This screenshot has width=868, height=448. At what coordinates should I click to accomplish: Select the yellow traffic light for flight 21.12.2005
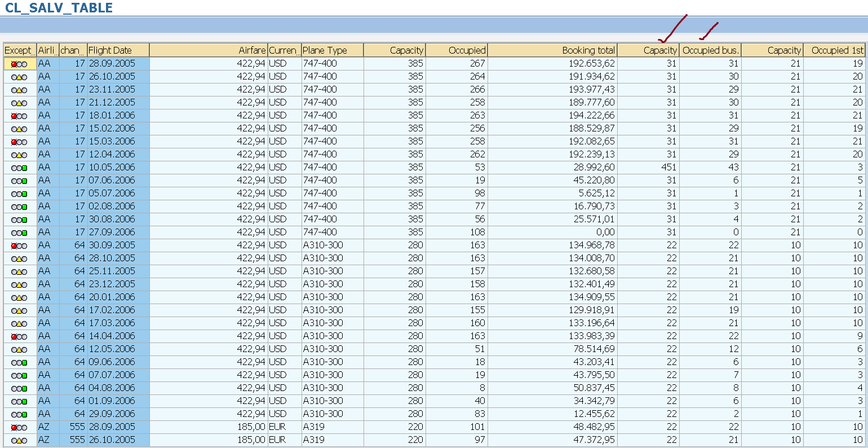19,103
